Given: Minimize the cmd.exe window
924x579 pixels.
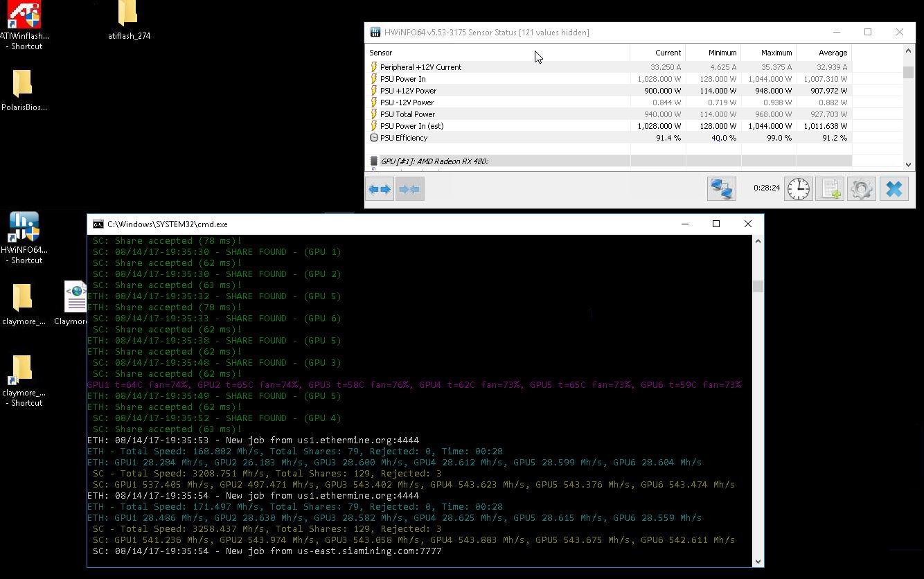Looking at the screenshot, I should pyautogui.click(x=684, y=224).
